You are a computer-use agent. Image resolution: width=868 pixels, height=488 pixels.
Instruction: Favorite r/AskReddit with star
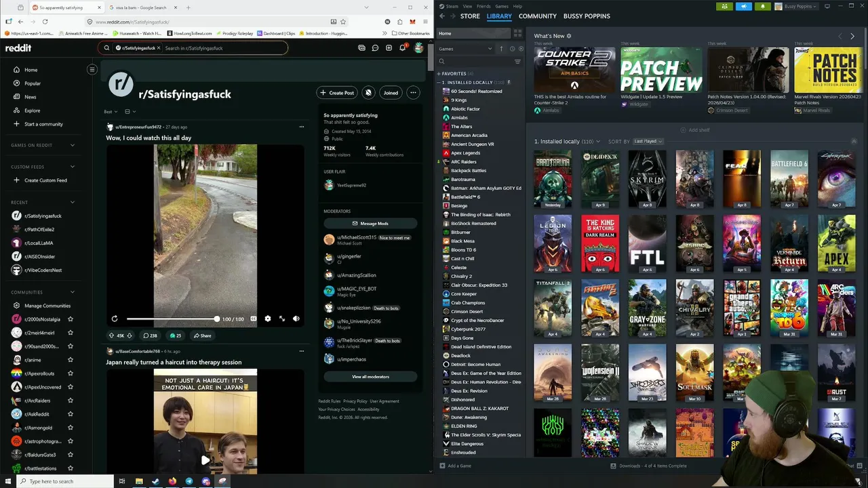71,414
